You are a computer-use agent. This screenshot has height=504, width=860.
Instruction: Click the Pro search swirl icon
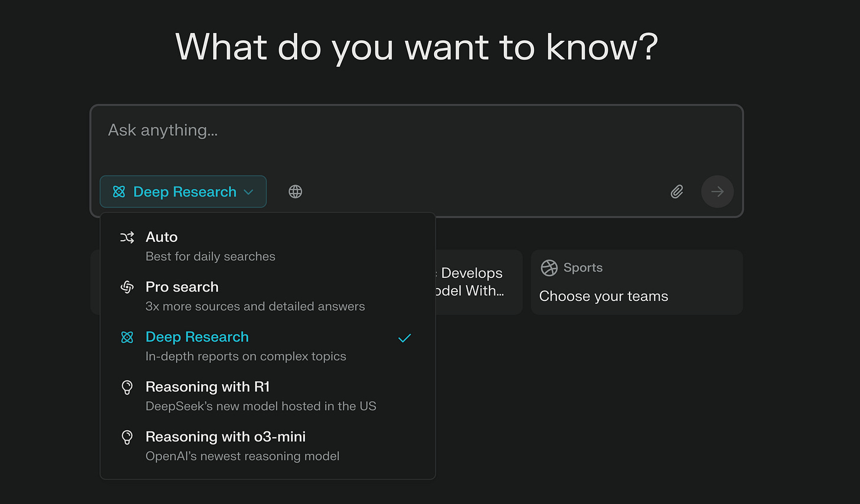(x=127, y=287)
